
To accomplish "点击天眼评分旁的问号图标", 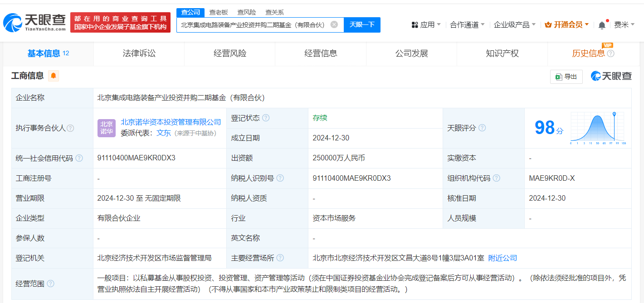I will coord(482,128).
